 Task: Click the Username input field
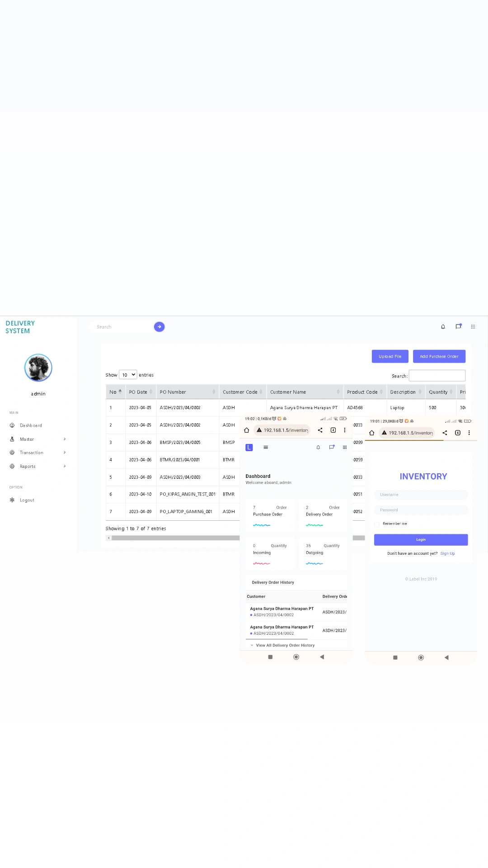[x=421, y=495]
